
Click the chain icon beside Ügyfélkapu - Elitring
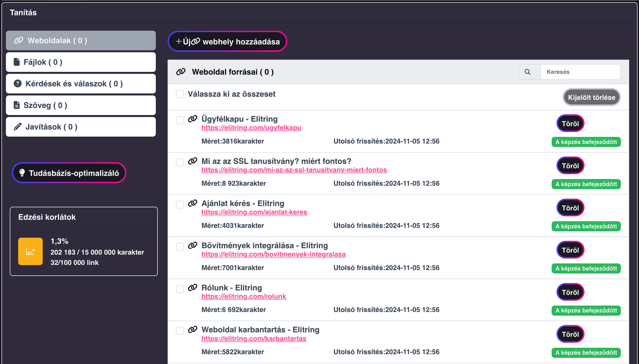tap(192, 119)
